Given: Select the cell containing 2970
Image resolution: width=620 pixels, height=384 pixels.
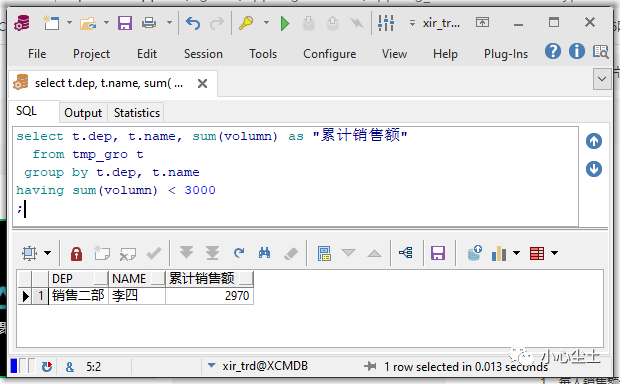Looking at the screenshot, I should click(x=210, y=296).
